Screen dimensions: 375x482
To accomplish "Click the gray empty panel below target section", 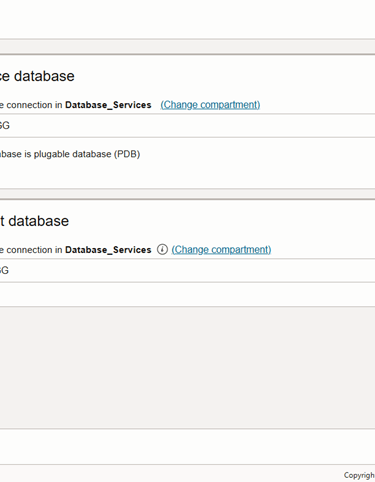I will (187, 368).
